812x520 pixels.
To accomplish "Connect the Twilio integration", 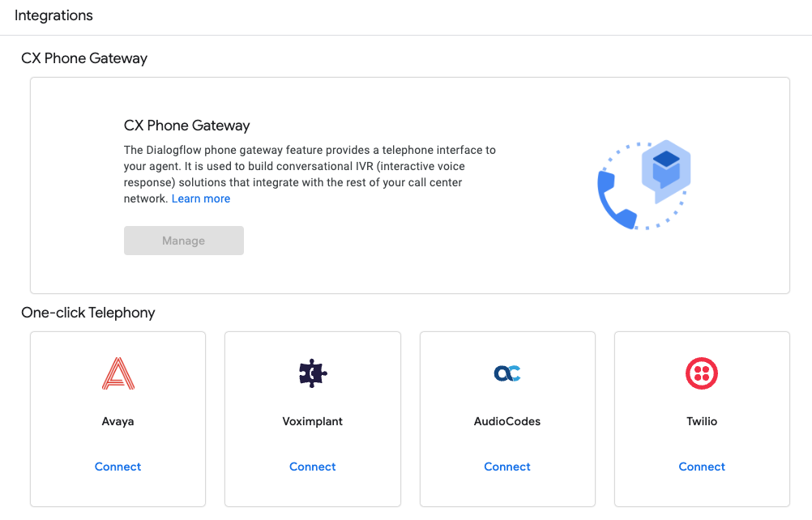I will (x=702, y=467).
